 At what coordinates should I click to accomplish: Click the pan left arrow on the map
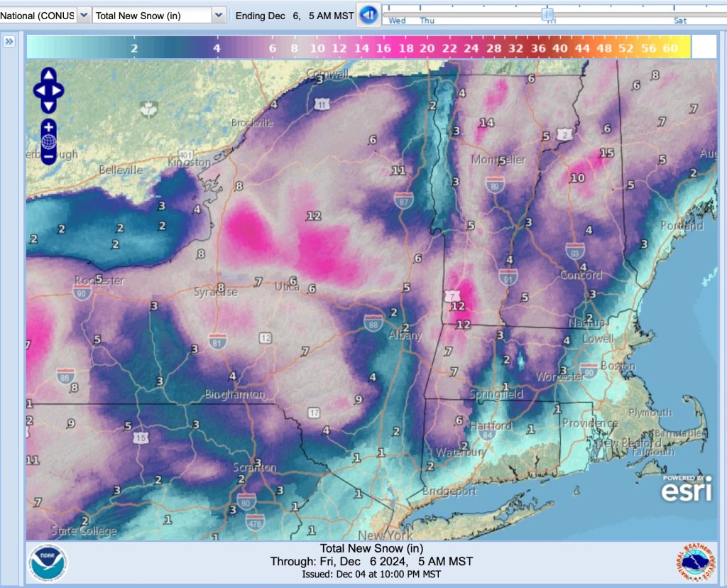coord(38,90)
